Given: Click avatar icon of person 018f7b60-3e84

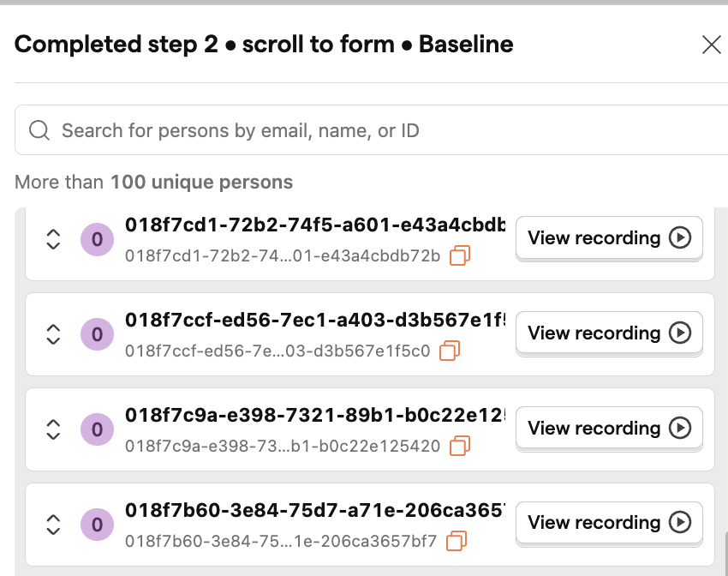Looking at the screenshot, I should pos(97,525).
